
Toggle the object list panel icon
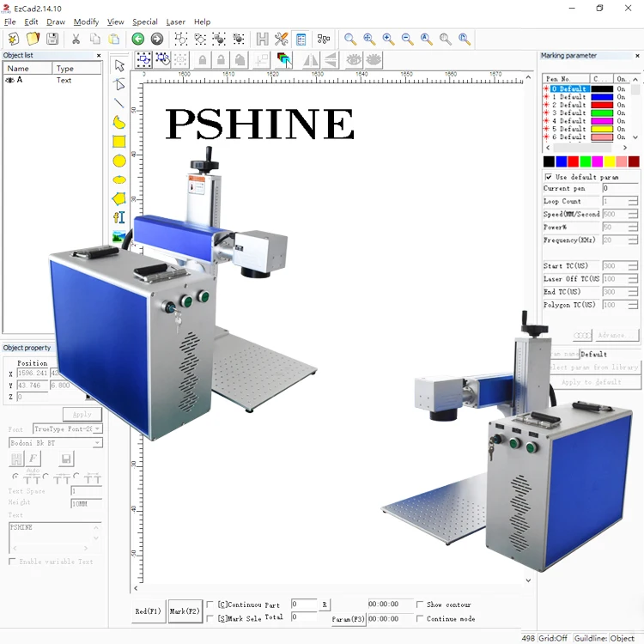pyautogui.click(x=301, y=39)
